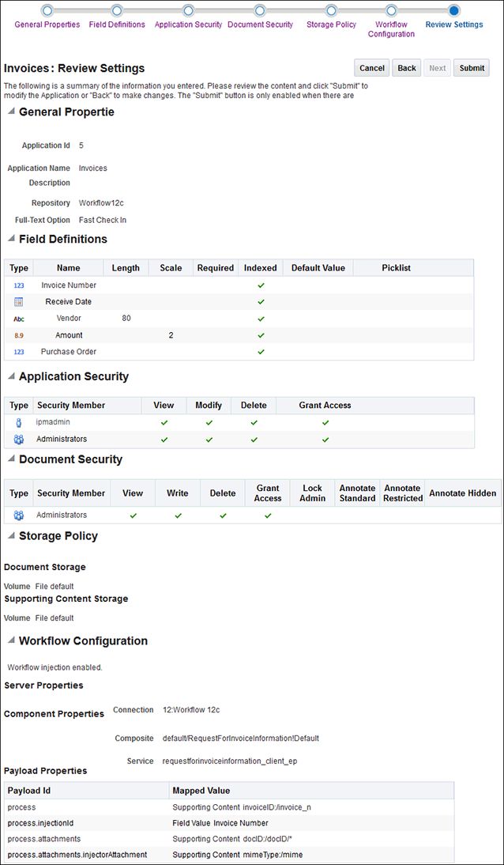Click the Default Value column header

point(318,268)
